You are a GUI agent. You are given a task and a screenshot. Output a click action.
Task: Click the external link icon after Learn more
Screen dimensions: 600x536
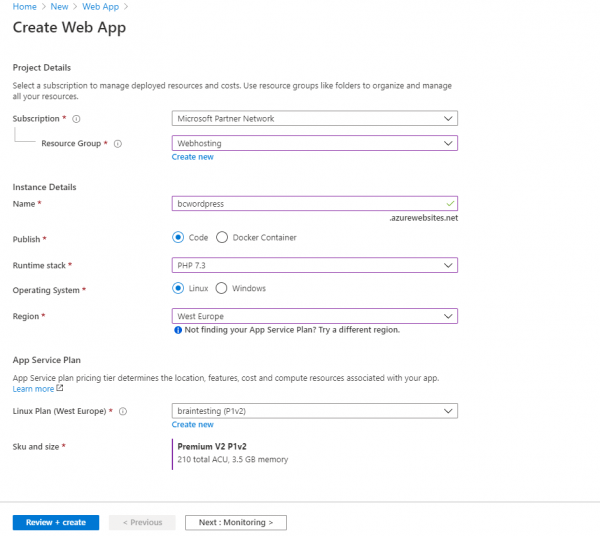coord(59,389)
